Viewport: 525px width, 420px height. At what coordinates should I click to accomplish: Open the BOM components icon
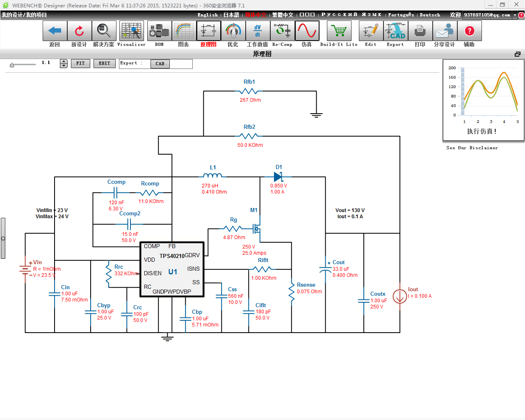[x=159, y=31]
